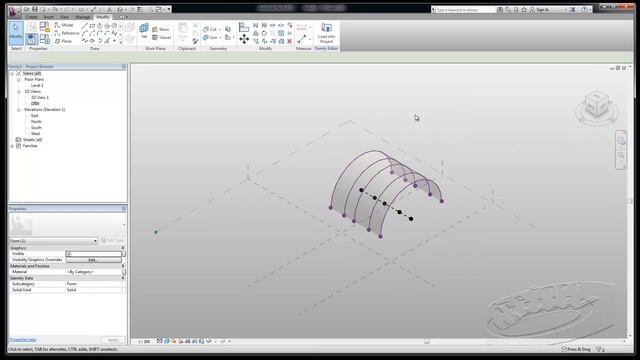
Task: Choose the Reference line tool
Action: [x=67, y=33]
